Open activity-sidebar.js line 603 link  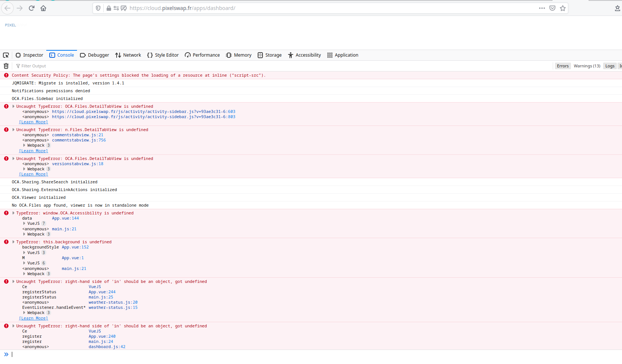tap(144, 111)
